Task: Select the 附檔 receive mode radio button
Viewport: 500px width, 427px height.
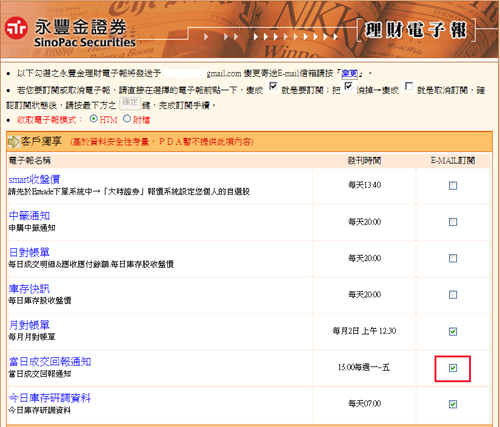Action: [127, 119]
